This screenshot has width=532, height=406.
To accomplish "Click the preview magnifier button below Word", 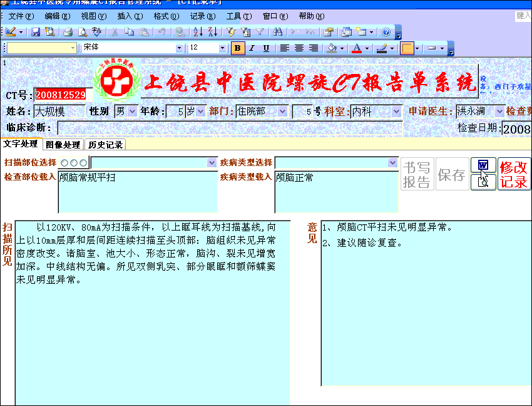I will pyautogui.click(x=483, y=182).
